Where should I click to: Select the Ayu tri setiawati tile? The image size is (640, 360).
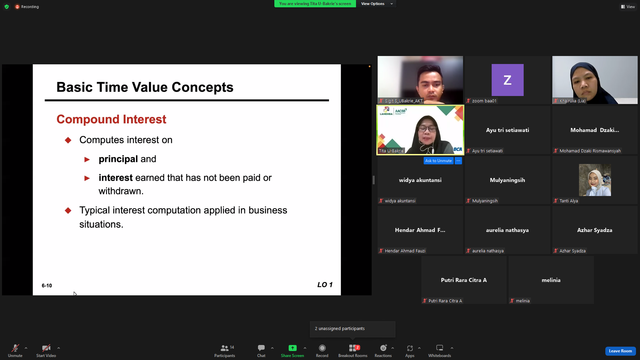pos(507,130)
